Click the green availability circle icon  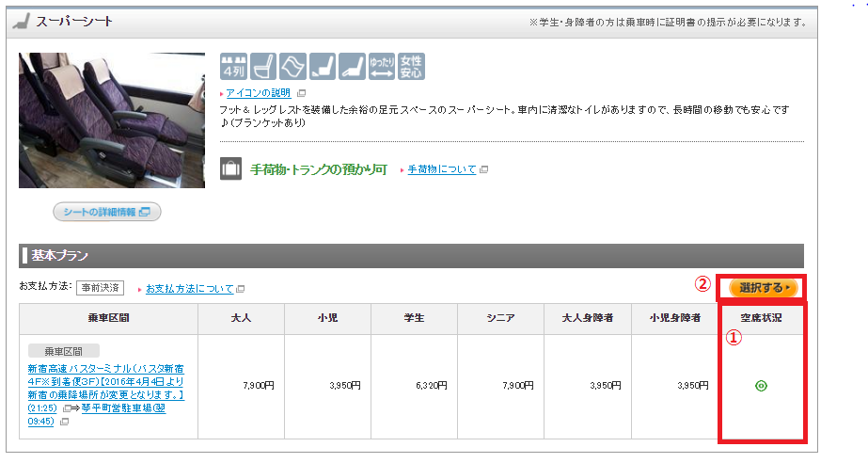(761, 386)
